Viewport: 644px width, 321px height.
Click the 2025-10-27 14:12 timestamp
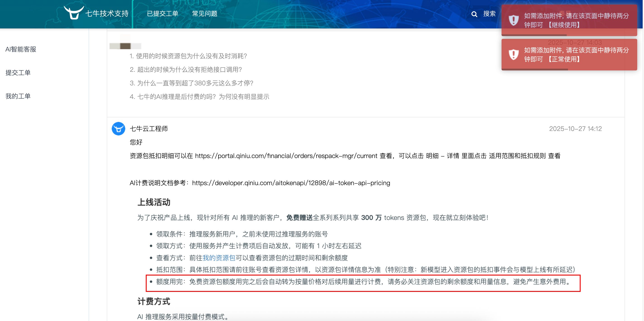tap(575, 129)
